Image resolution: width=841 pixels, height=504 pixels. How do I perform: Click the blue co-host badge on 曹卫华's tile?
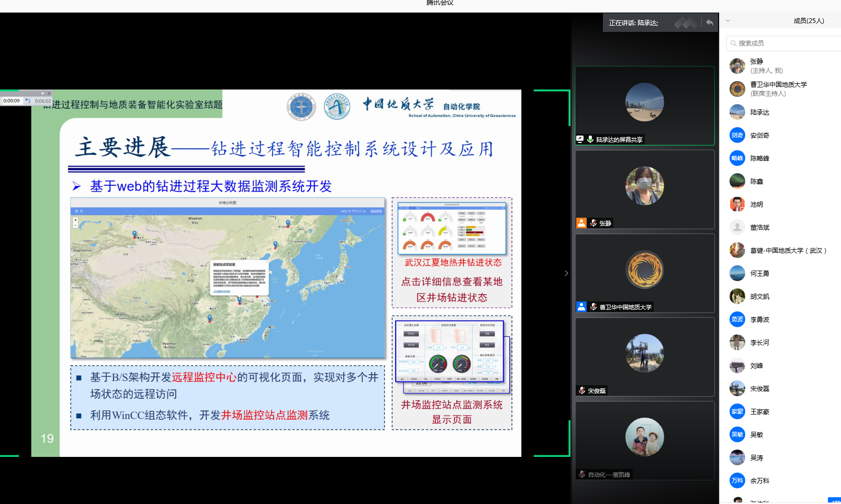point(581,307)
